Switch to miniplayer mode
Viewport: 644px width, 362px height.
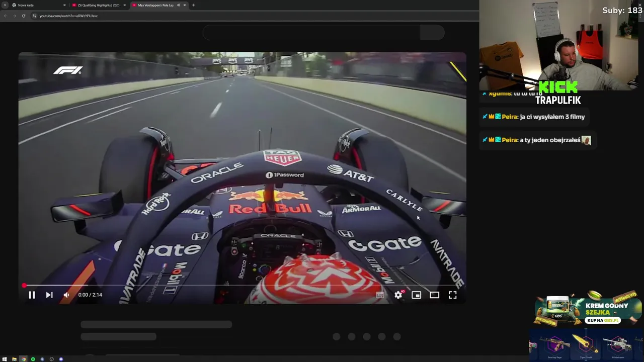point(416,295)
